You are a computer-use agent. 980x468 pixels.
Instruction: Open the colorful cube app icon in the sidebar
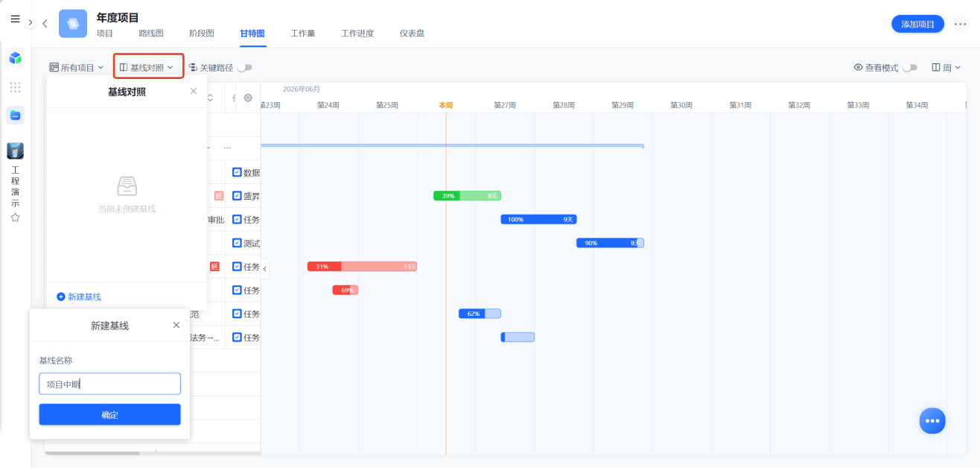(x=15, y=57)
